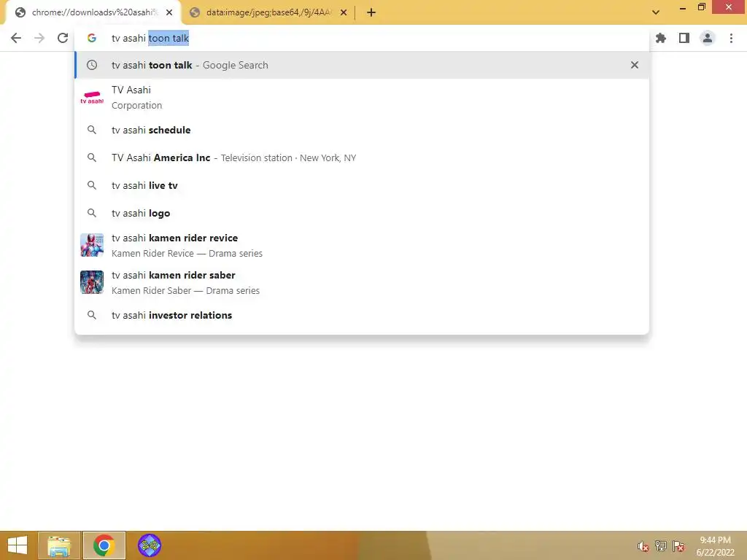Select the kamen rider saber suggestion
The image size is (747, 560).
click(x=362, y=282)
